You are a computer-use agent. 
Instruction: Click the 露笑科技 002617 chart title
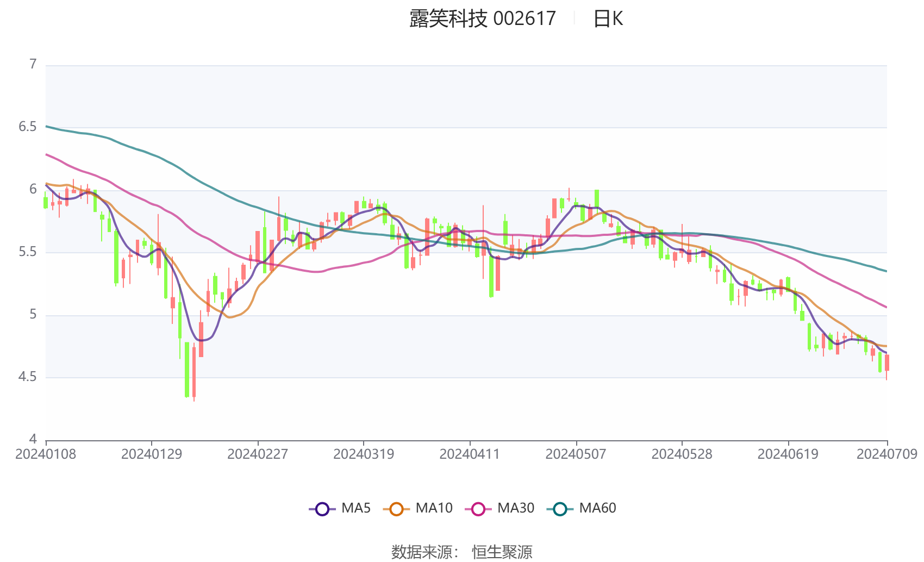pos(483,19)
